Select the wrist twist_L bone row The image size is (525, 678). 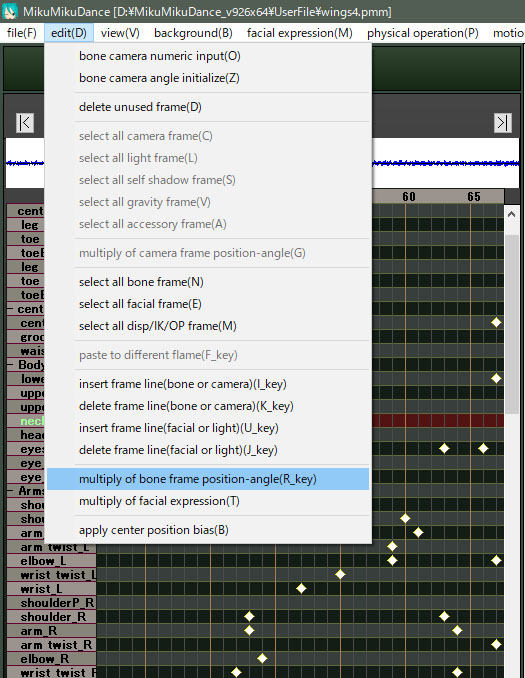tap(51, 575)
